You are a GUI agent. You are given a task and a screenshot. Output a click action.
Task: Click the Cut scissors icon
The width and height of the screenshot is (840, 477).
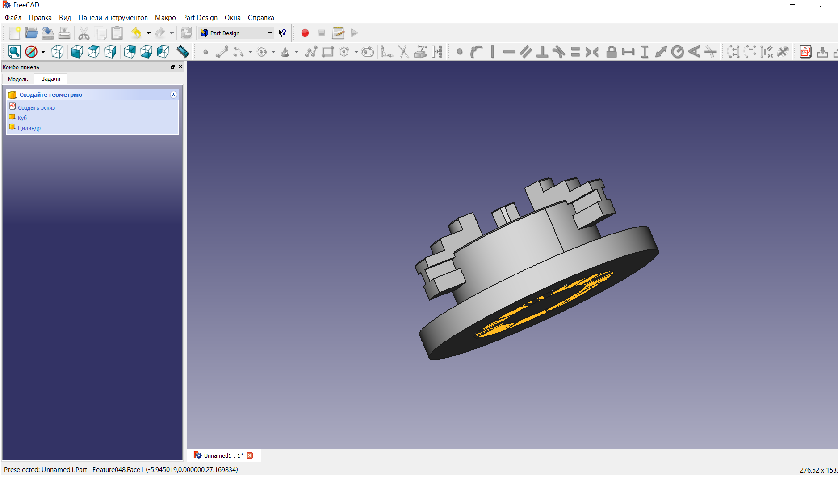click(84, 33)
